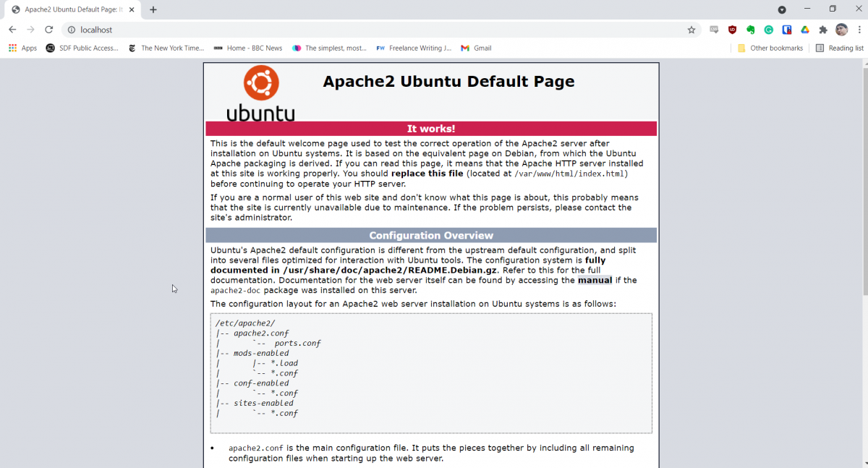The height and width of the screenshot is (468, 868).
Task: Open the SDF Public Access bookmark
Action: 82,48
